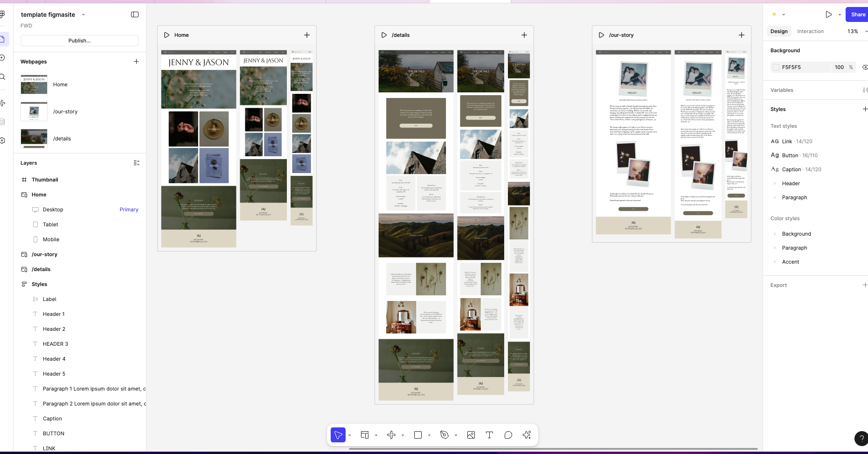Open template figmasite file name dropdown
The width and height of the screenshot is (868, 454).
(83, 14)
